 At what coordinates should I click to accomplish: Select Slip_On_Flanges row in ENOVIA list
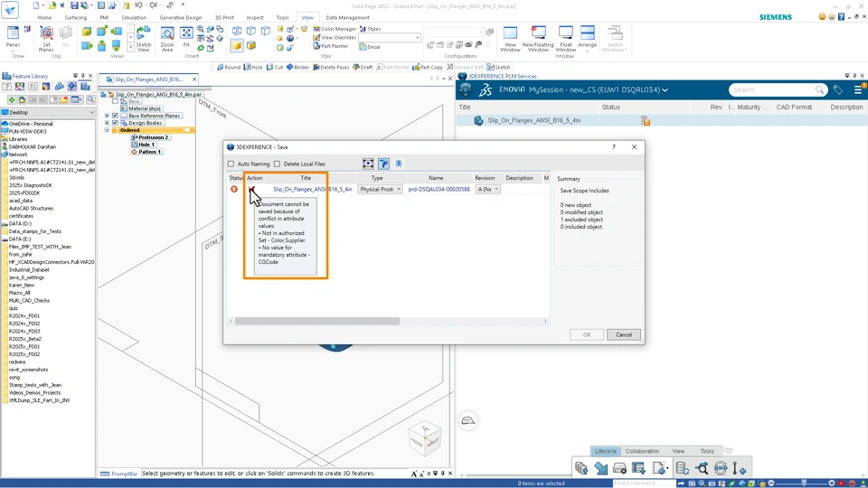[x=662, y=120]
